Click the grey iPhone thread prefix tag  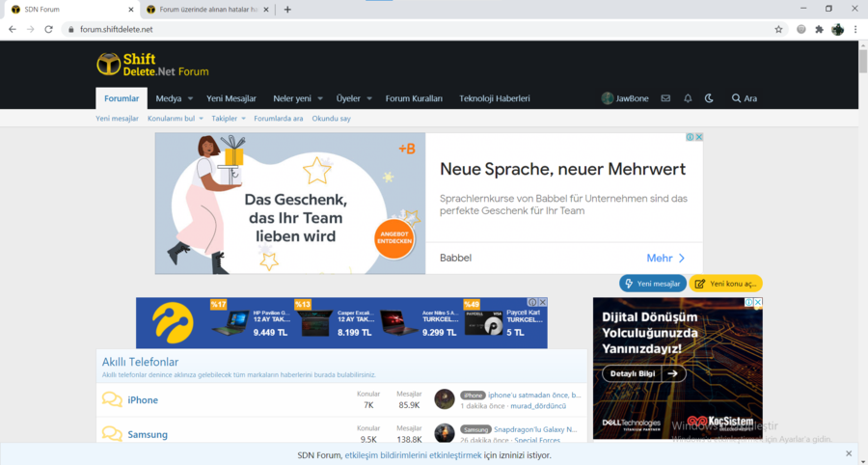click(473, 396)
